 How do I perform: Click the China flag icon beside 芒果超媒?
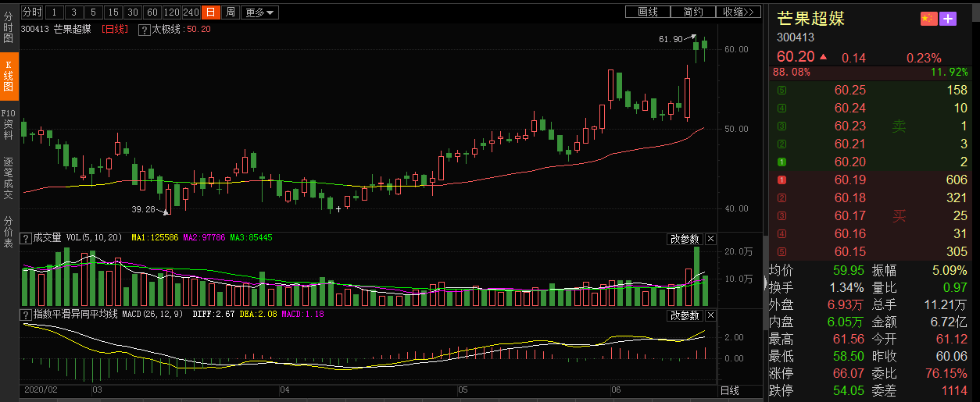928,19
